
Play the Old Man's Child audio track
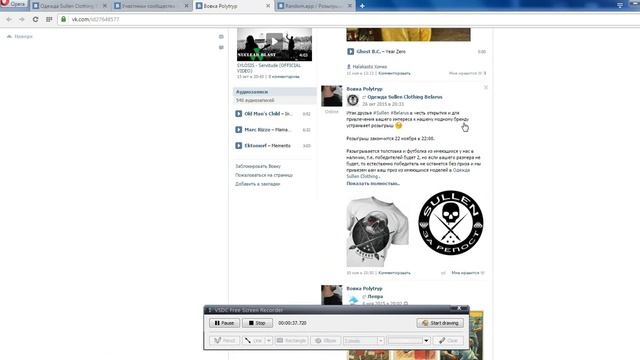click(x=239, y=114)
